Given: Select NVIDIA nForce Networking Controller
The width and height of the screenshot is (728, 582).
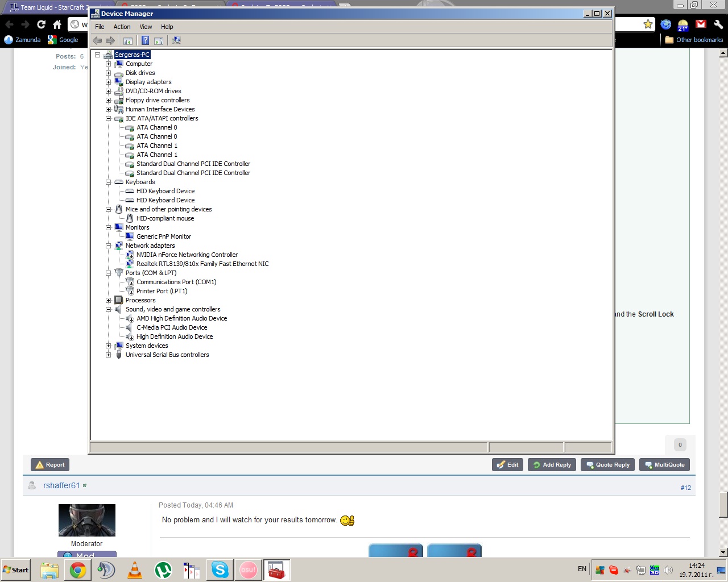Looking at the screenshot, I should (x=187, y=255).
